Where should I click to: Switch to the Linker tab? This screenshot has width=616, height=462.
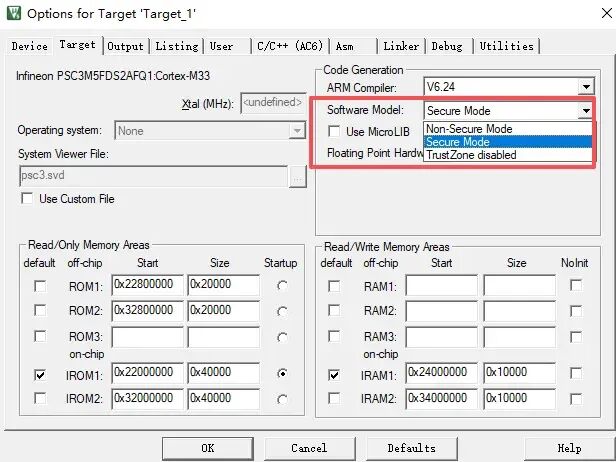coord(401,46)
